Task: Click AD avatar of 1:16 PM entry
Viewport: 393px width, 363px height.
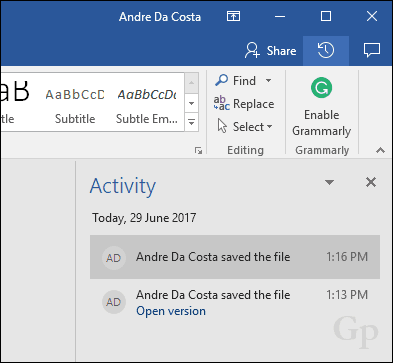Action: pos(114,258)
